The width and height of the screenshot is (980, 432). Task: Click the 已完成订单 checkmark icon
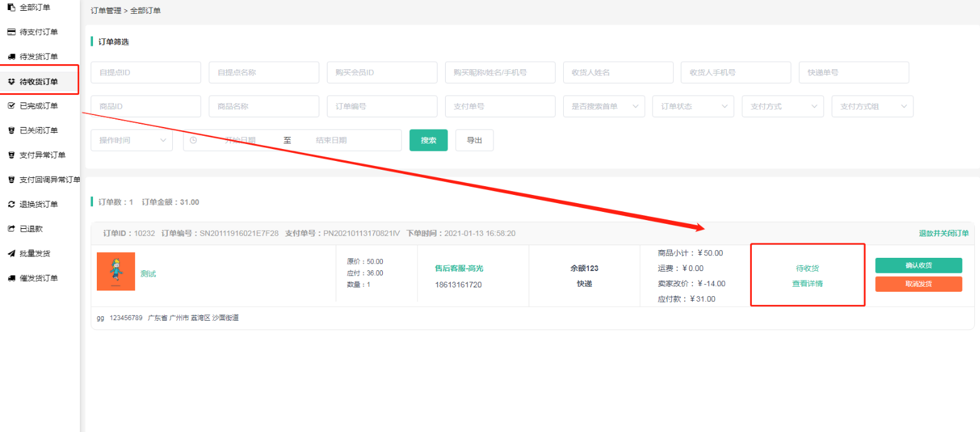tap(11, 106)
